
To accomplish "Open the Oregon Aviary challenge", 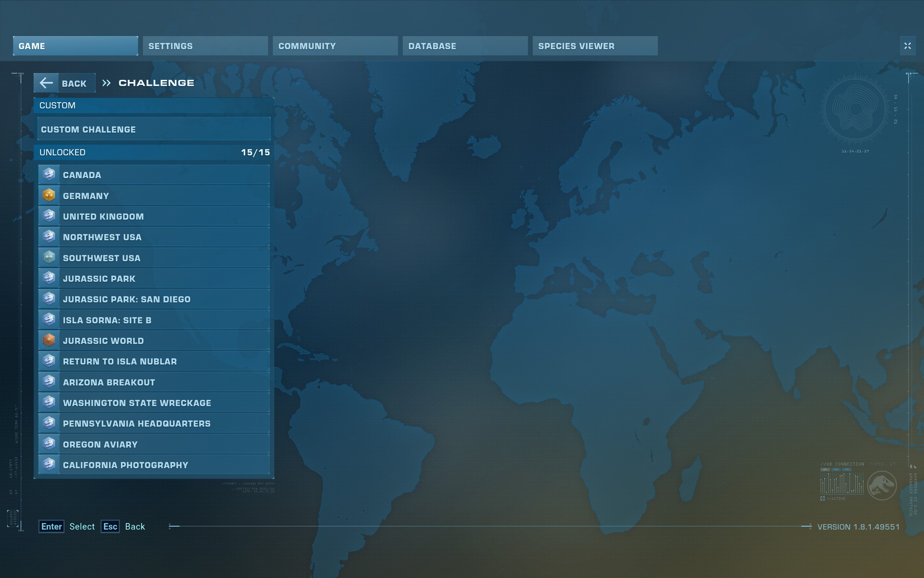I will pos(154,444).
